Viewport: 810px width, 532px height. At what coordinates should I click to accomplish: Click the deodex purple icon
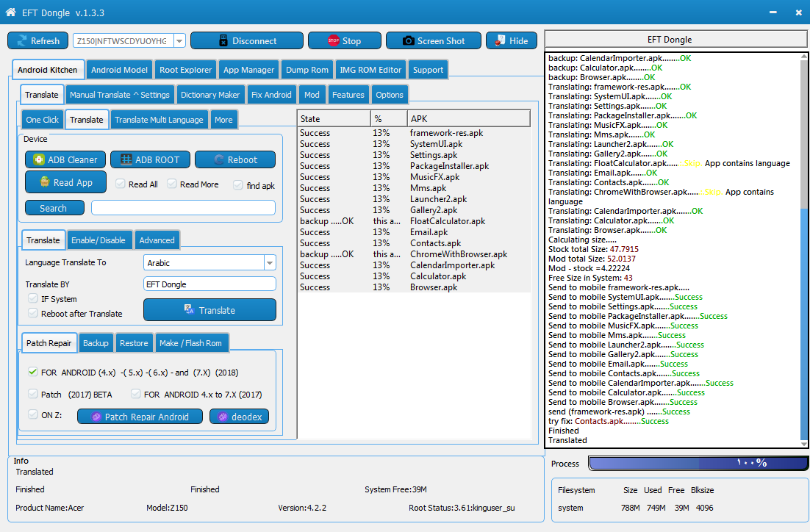pyautogui.click(x=223, y=417)
